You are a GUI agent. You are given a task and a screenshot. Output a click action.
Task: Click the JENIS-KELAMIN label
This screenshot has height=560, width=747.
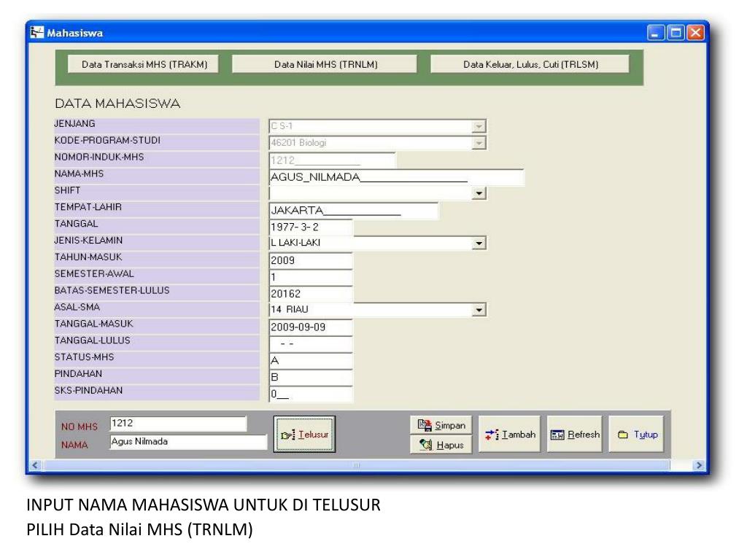(x=88, y=241)
